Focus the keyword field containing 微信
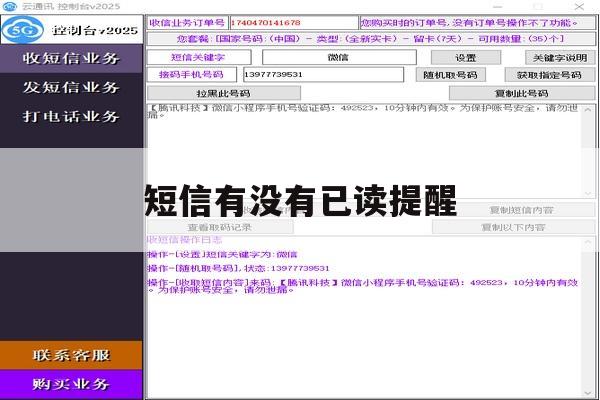Viewport: 600px width, 400px height. (x=339, y=57)
